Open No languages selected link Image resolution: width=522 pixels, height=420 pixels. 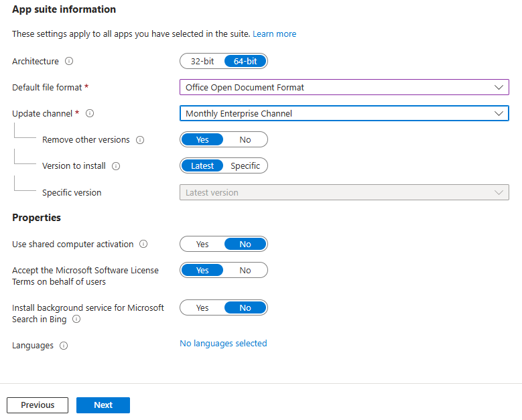click(223, 343)
